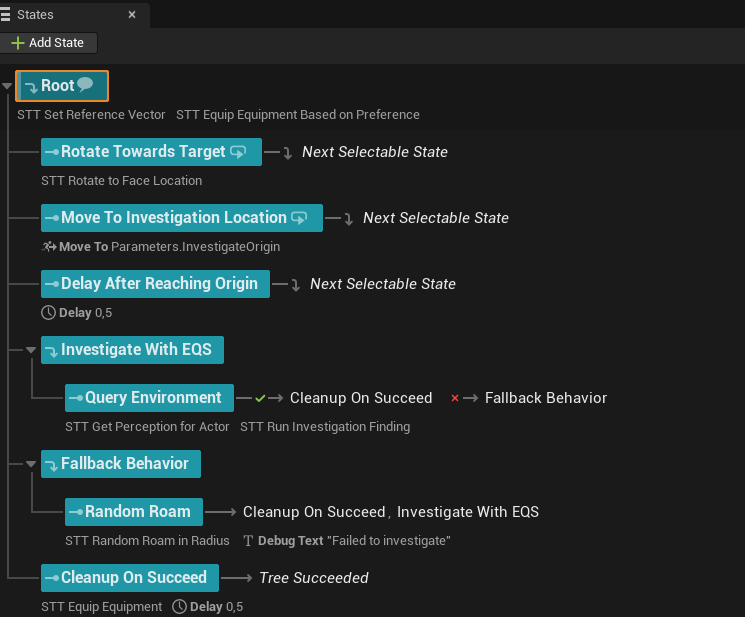Click the Debug Text T icon
The height and width of the screenshot is (617, 745).
coord(249,541)
